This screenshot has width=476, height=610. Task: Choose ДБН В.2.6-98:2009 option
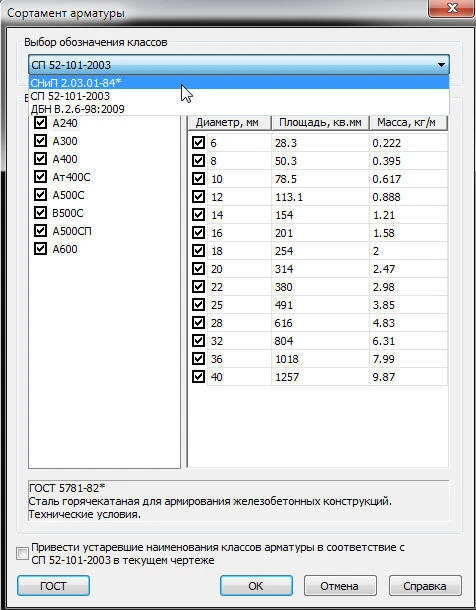(x=239, y=109)
